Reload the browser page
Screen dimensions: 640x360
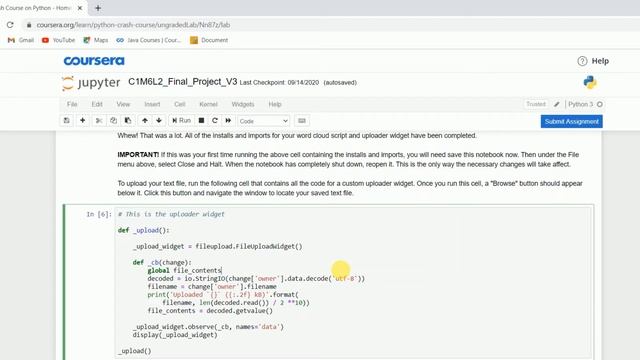click(x=10, y=25)
